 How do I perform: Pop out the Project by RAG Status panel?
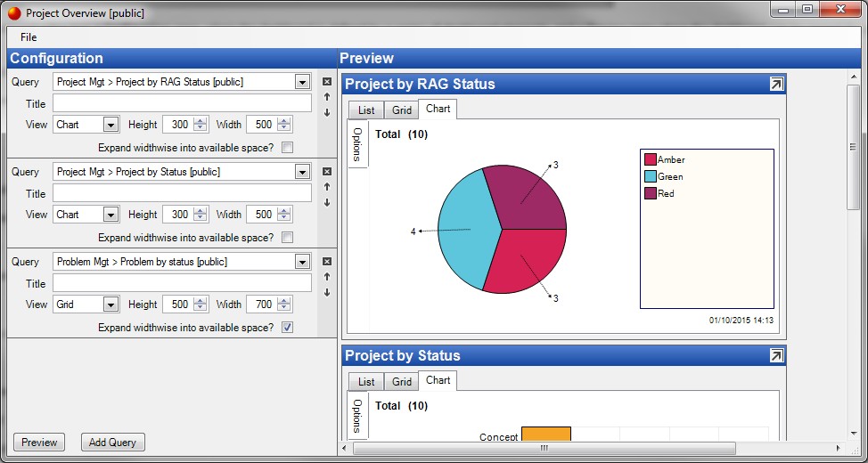(x=777, y=84)
